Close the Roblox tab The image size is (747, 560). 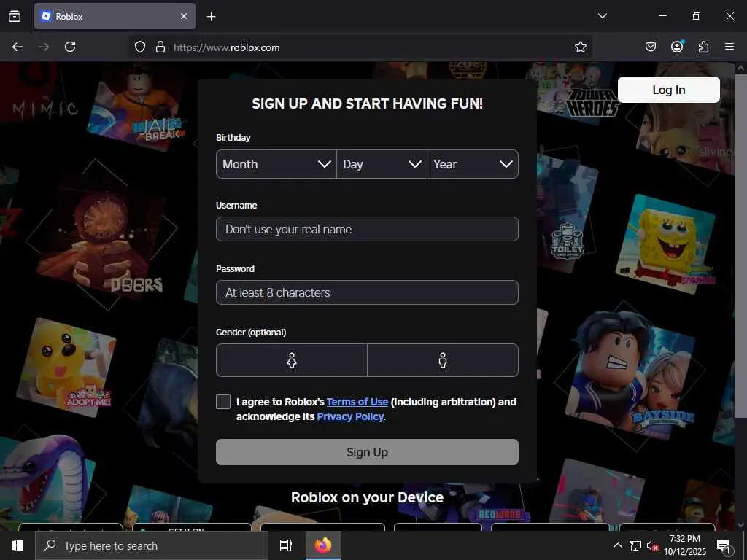(184, 16)
